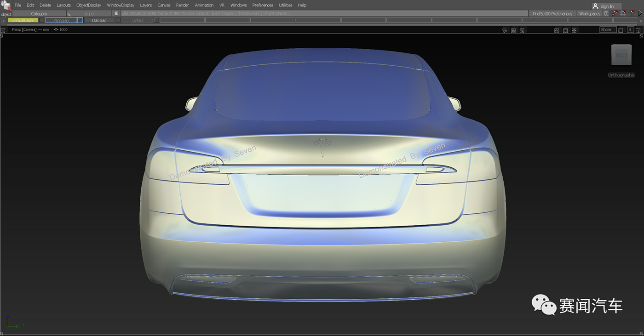Click the four-arrow pan icon in view toolbar
This screenshot has height=336, width=644.
click(x=574, y=30)
